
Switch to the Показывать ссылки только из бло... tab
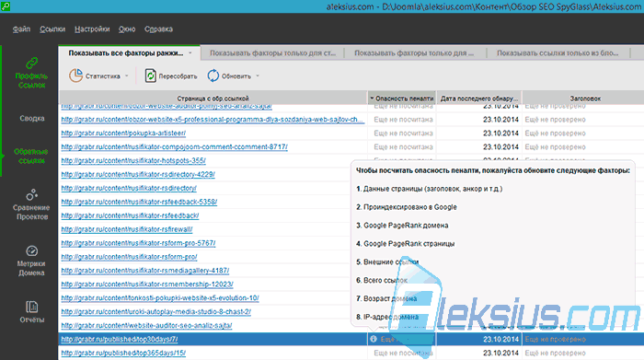tap(558, 53)
